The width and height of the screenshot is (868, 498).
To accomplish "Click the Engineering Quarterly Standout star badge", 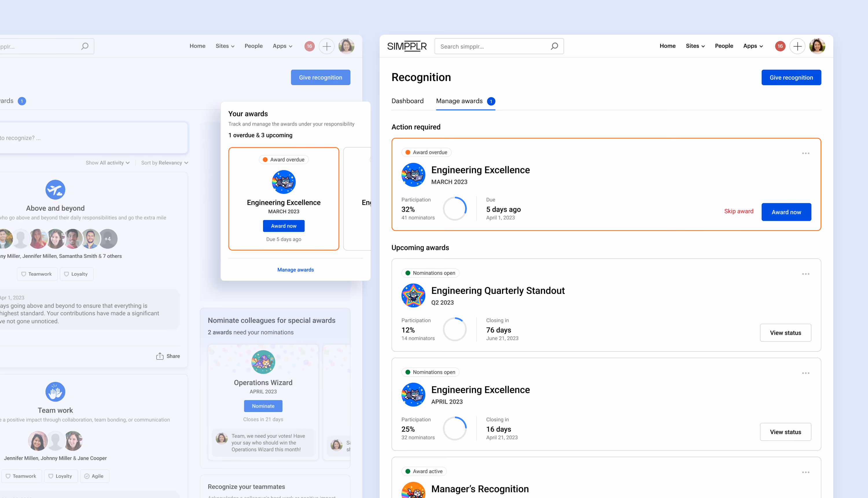I will pyautogui.click(x=413, y=296).
